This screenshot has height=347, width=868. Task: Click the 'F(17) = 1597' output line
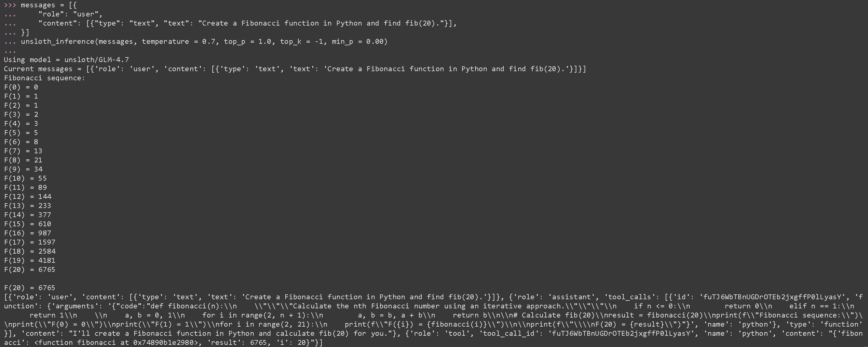[x=30, y=242]
